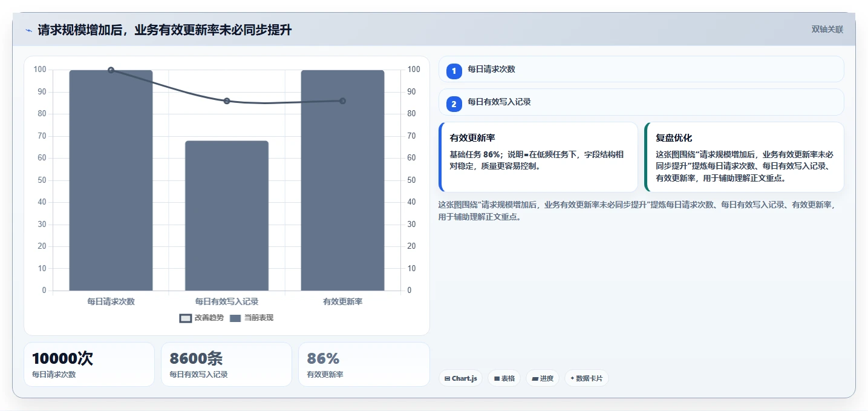Select the number 2 badge for 每日有效写入记录
This screenshot has height=411, width=868.
pos(454,104)
